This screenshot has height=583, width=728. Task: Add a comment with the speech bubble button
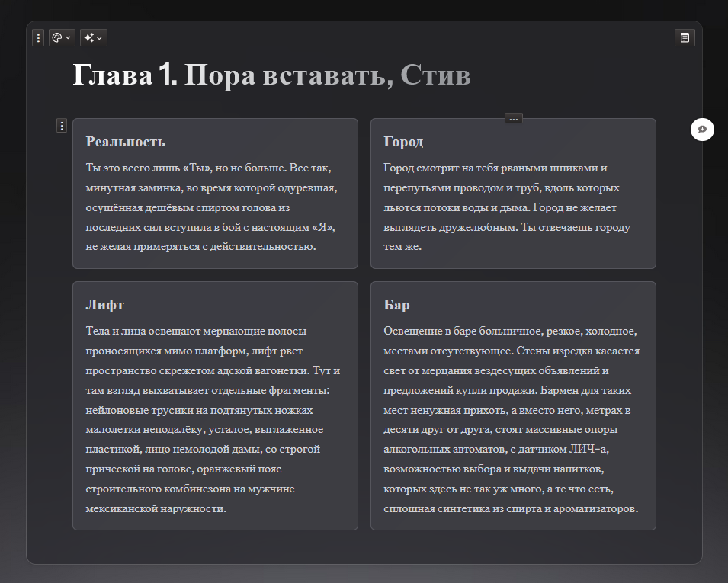click(x=702, y=130)
